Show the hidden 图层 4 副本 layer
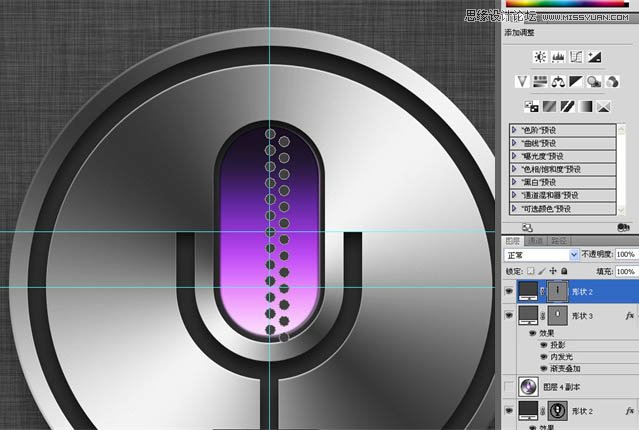This screenshot has width=639, height=430. click(x=509, y=386)
